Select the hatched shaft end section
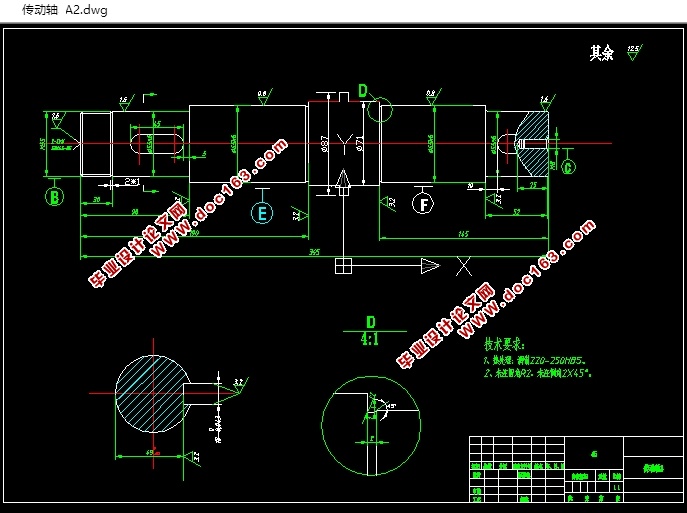Screen dimensions: 687x513 [532, 144]
